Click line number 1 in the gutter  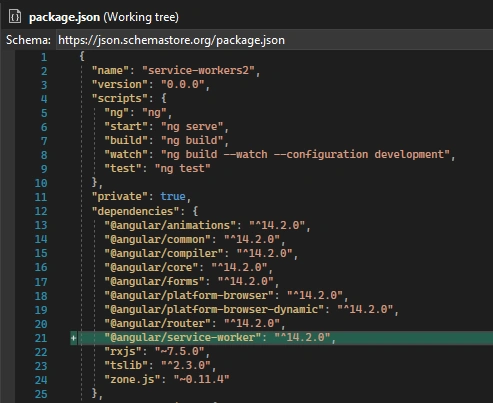tap(44, 57)
